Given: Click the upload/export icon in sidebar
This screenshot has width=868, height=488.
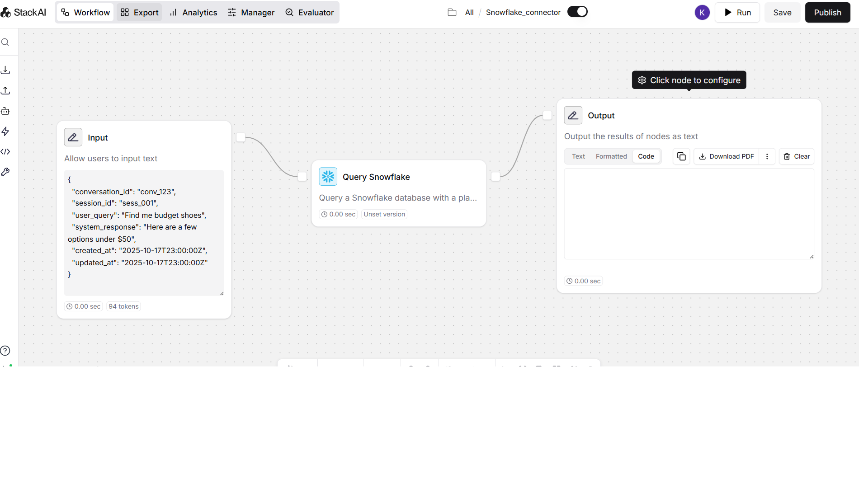Looking at the screenshot, I should pyautogui.click(x=5, y=91).
